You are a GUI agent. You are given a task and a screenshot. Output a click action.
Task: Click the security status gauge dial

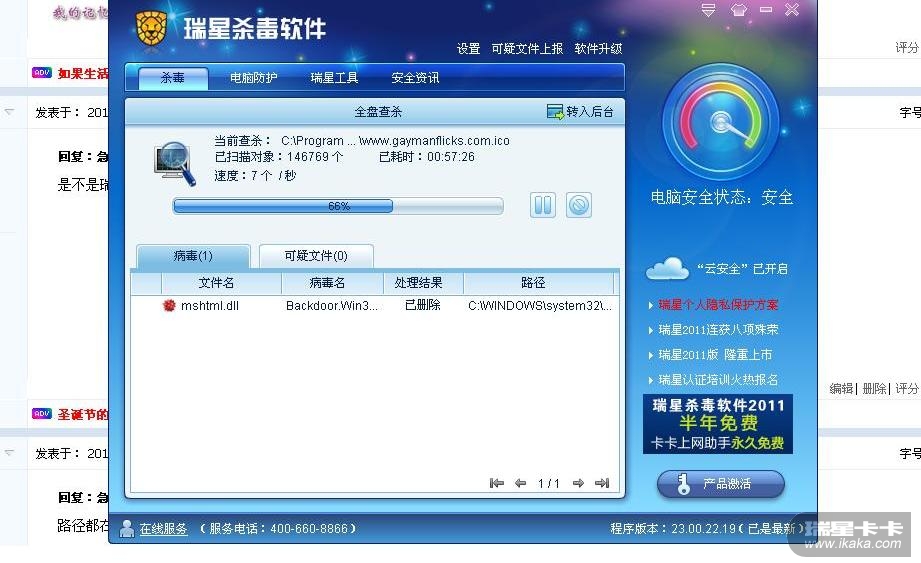coord(720,123)
